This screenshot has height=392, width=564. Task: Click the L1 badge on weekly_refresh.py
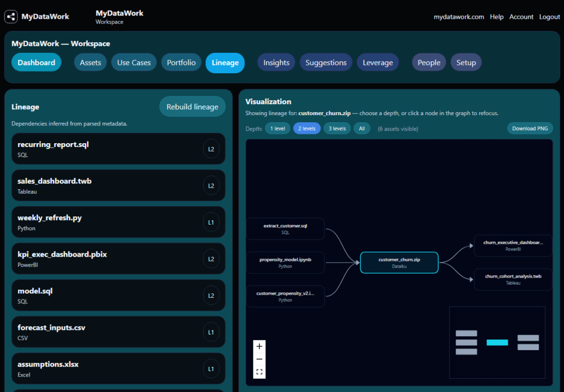211,222
